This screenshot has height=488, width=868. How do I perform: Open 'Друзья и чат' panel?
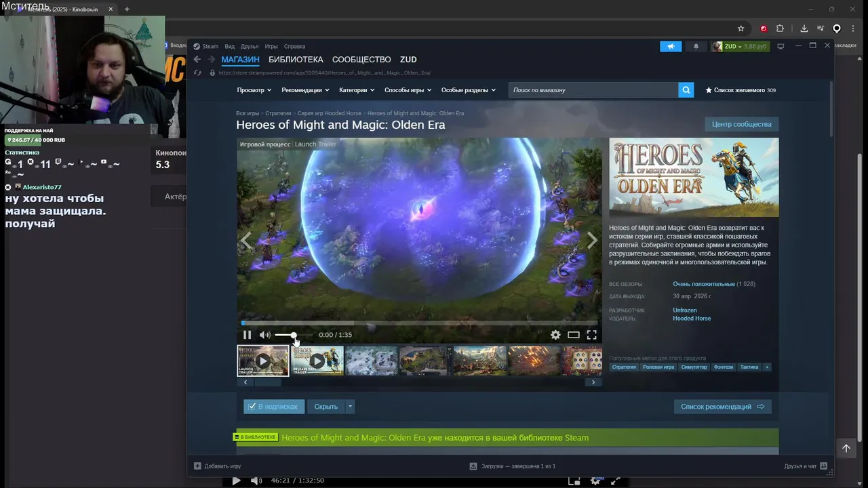[x=806, y=466]
